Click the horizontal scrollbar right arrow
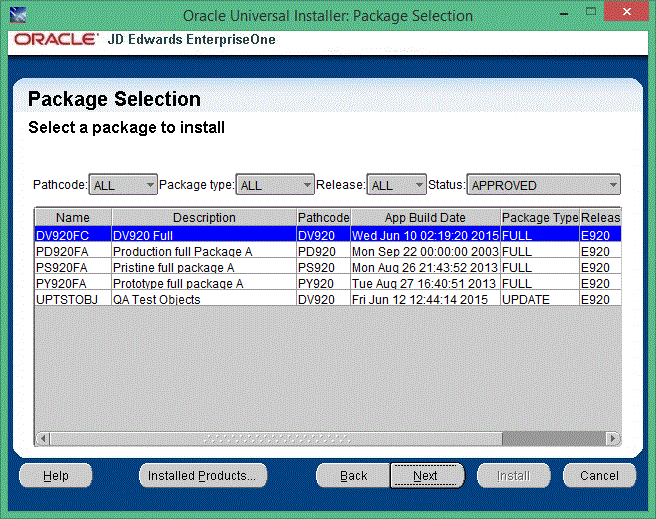 tap(612, 438)
